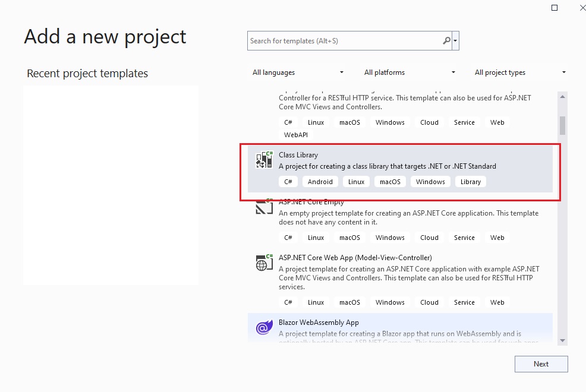This screenshot has width=586, height=392.
Task: Click Web tag under ASP.NET Core Empty
Action: pyautogui.click(x=497, y=238)
